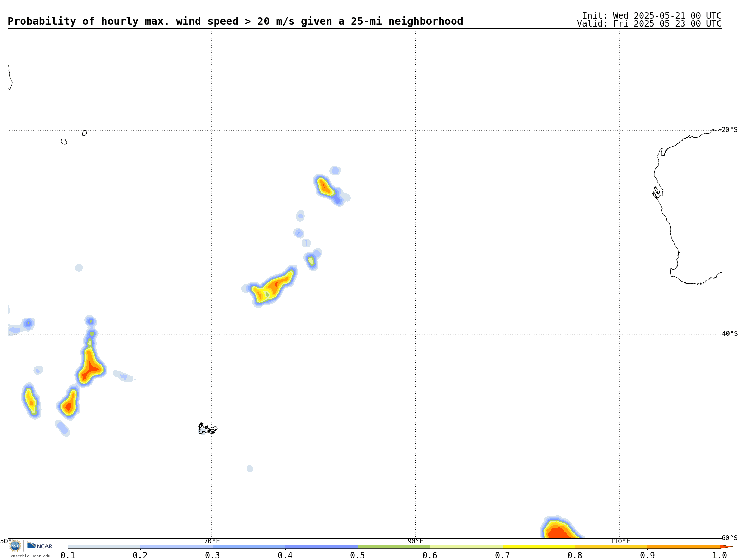Screen dimensions: 744x560
Task: Click the Valid: Fri 2025-05-23 00 UTC text
Action: pos(649,24)
